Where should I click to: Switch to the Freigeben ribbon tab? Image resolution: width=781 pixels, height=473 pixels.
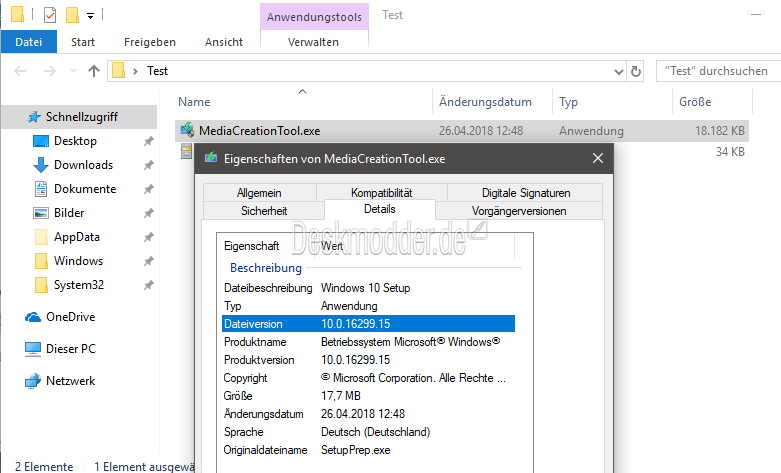click(x=150, y=42)
